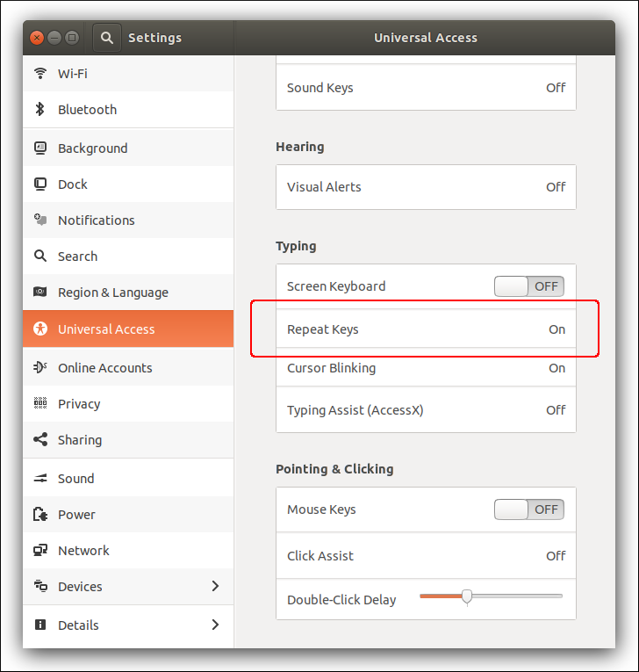Expand the Devices submenu arrow
Viewport: 639px width, 672px height.
point(215,586)
